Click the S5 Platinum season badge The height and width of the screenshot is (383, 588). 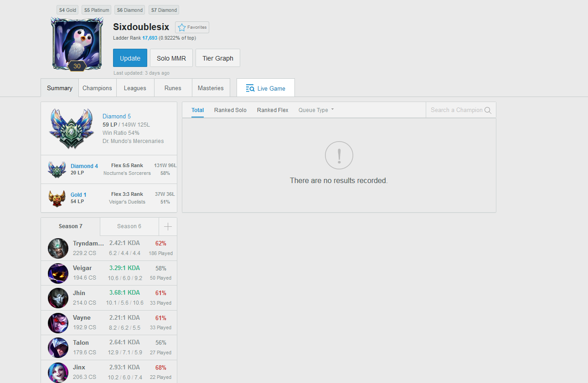tap(97, 10)
